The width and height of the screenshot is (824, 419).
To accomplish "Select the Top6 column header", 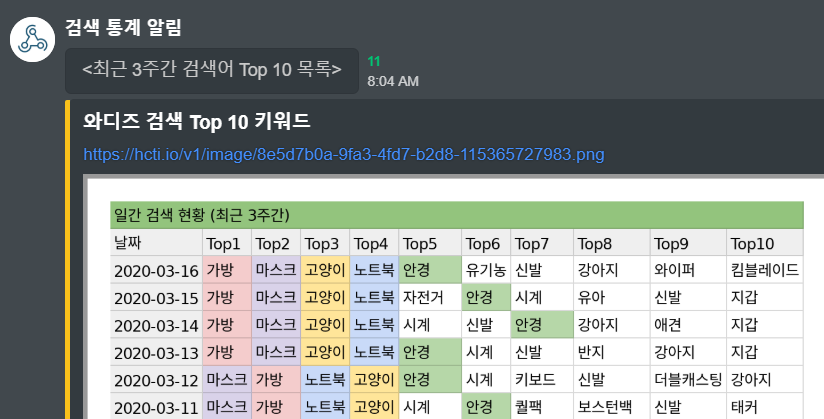I will (486, 243).
